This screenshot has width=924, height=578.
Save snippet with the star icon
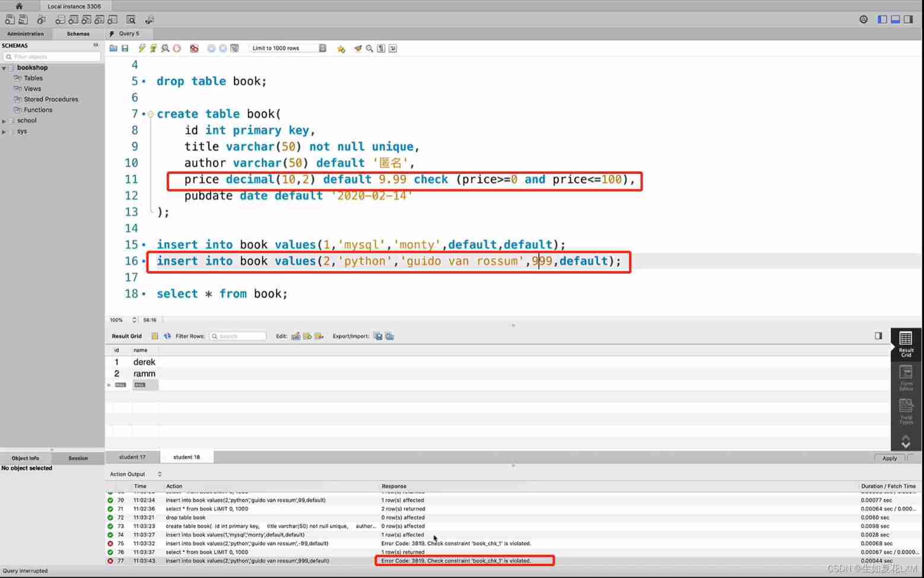coord(341,48)
